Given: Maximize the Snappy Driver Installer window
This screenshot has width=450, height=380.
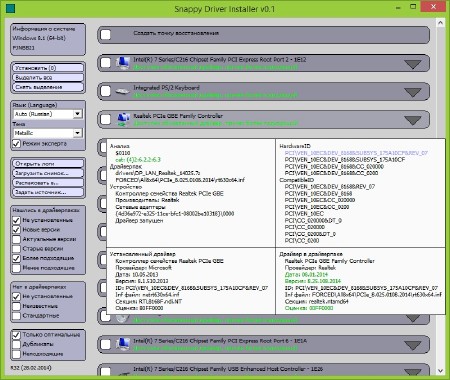Looking at the screenshot, I should [413, 7].
